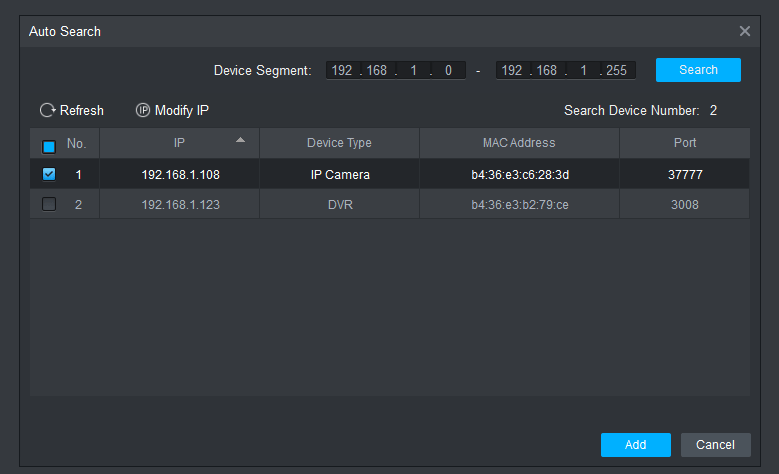This screenshot has height=474, width=779.
Task: Sort by Device Type column header
Action: click(x=339, y=143)
